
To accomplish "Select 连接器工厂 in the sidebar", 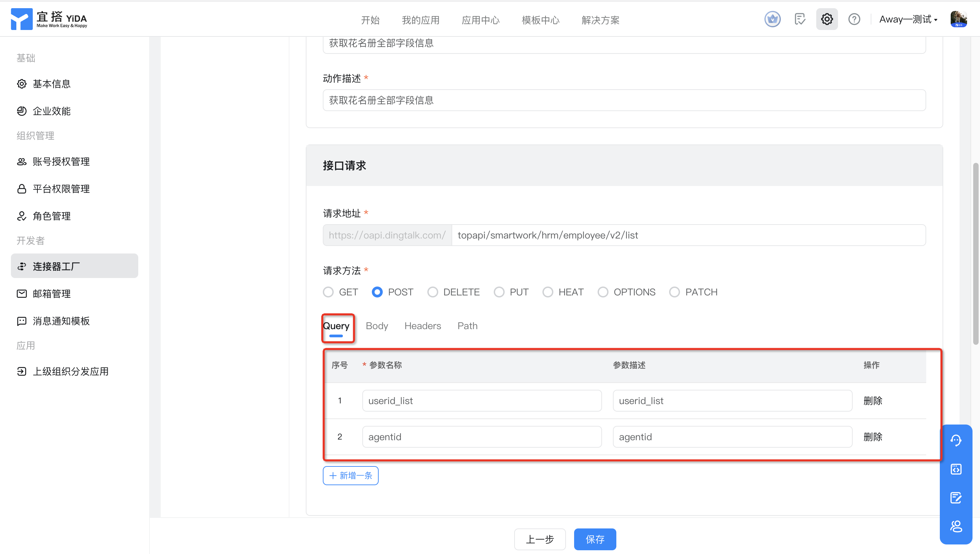I will (x=75, y=266).
